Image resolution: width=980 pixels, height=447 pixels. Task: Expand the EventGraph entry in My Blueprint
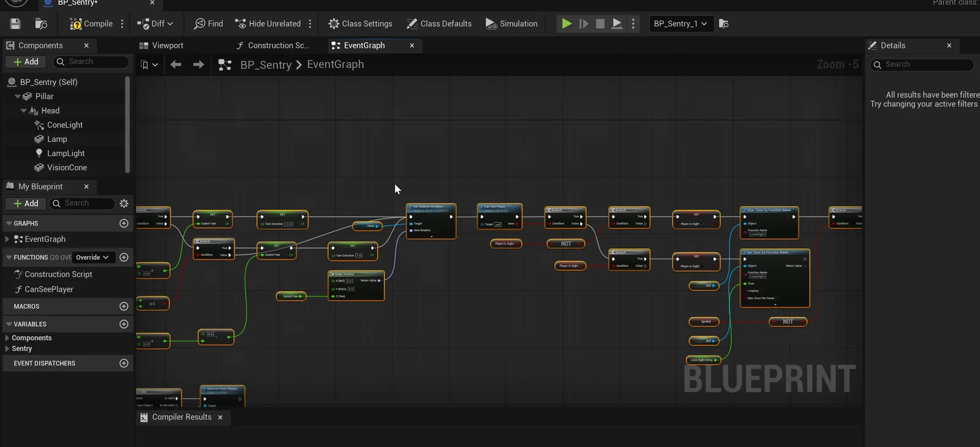click(x=7, y=239)
